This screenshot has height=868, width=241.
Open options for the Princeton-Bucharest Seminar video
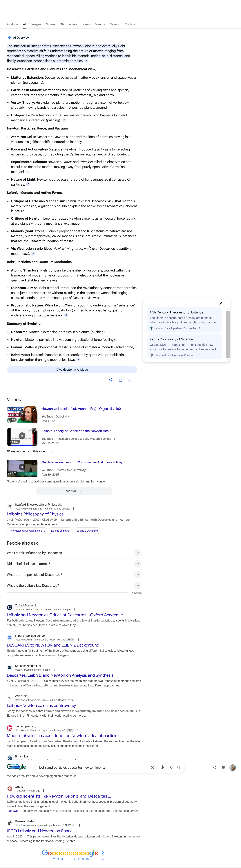pyautogui.click(x=114, y=439)
